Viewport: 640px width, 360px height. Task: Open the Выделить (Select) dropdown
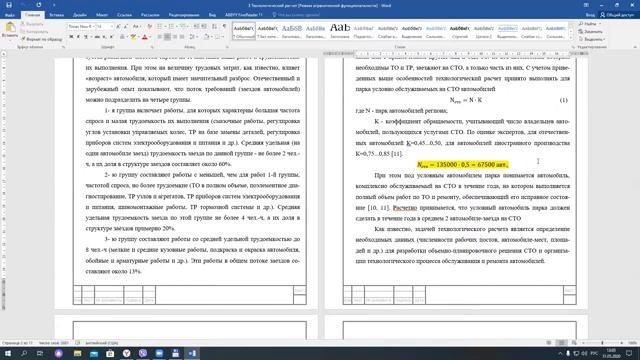(591, 39)
